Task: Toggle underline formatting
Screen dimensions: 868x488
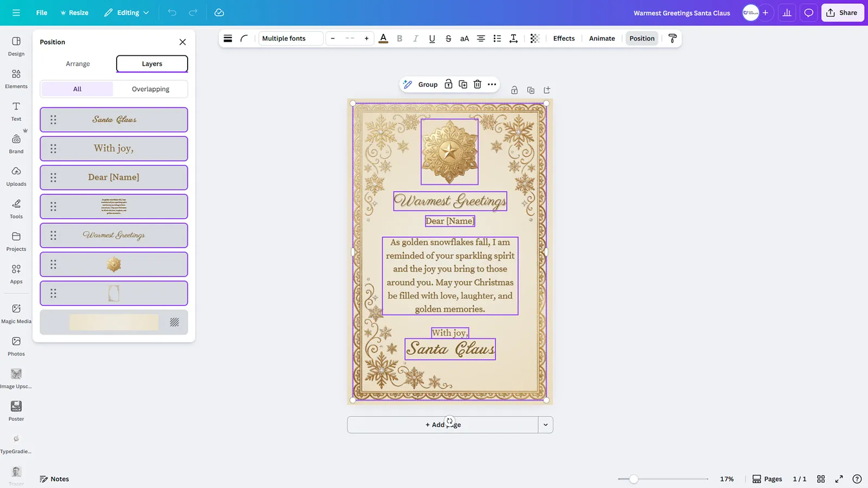Action: pyautogui.click(x=432, y=38)
